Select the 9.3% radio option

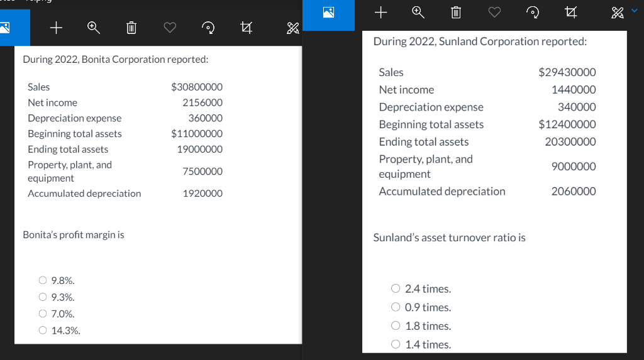(x=43, y=297)
